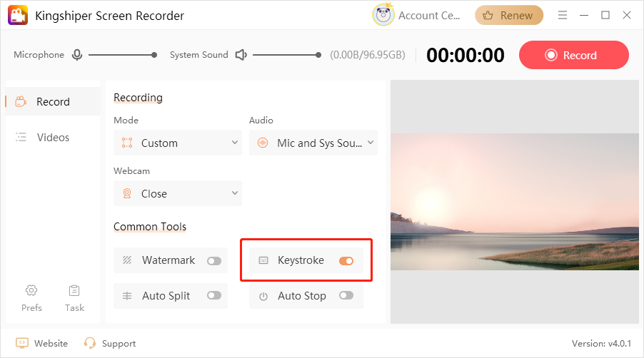Open the hamburger menu icon
The height and width of the screenshot is (358, 644).
(x=563, y=15)
